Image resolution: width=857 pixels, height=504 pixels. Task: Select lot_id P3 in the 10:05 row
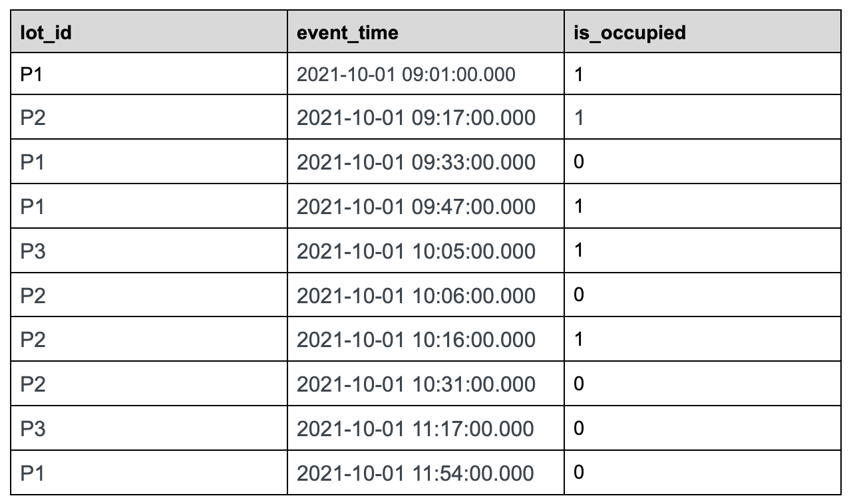click(33, 251)
